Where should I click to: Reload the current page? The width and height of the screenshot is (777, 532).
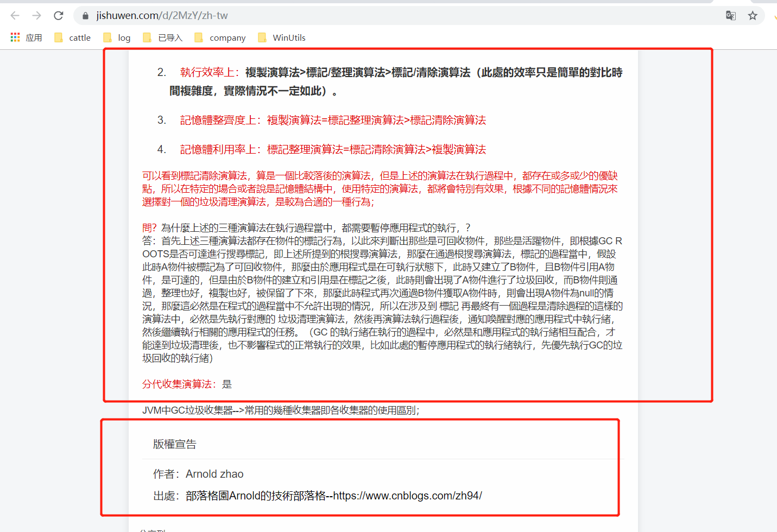coord(59,16)
